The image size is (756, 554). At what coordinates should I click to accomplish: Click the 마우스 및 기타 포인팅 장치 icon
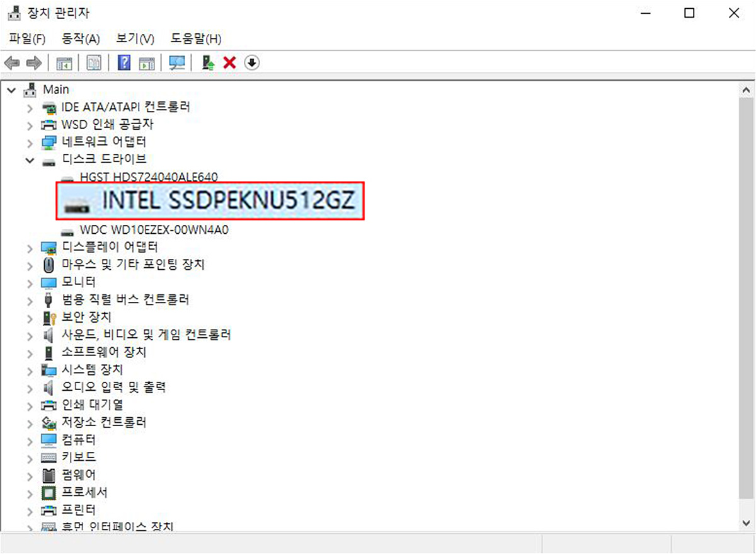click(49, 264)
